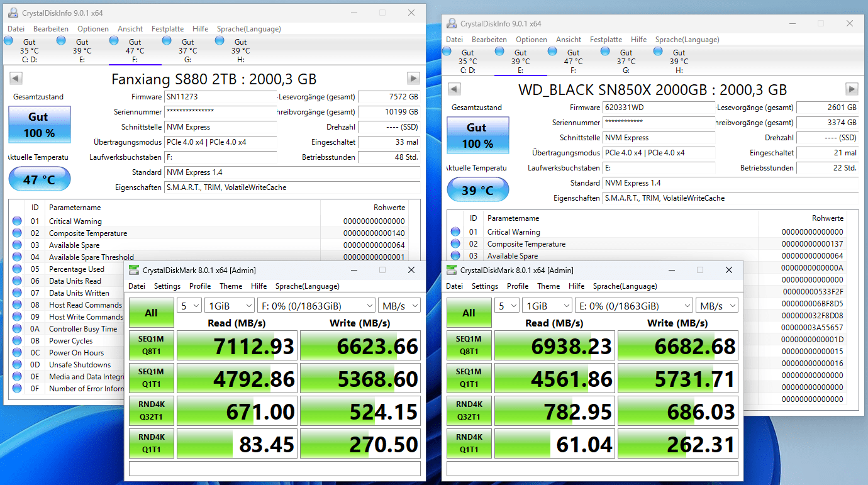This screenshot has height=485, width=868.
Task: Run SEQ1M Q1T1 test on E: drive
Action: coord(469,378)
